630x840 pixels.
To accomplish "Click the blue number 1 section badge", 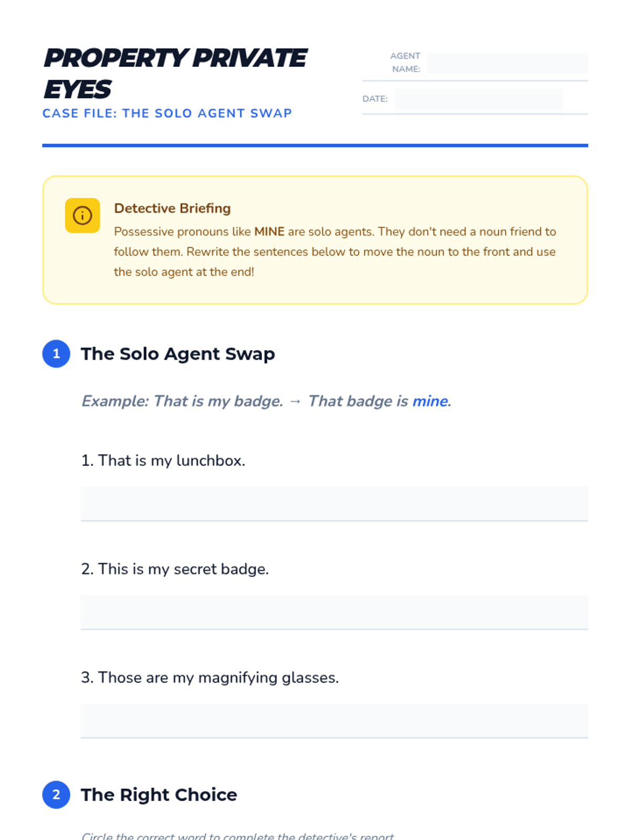I will 56,354.
